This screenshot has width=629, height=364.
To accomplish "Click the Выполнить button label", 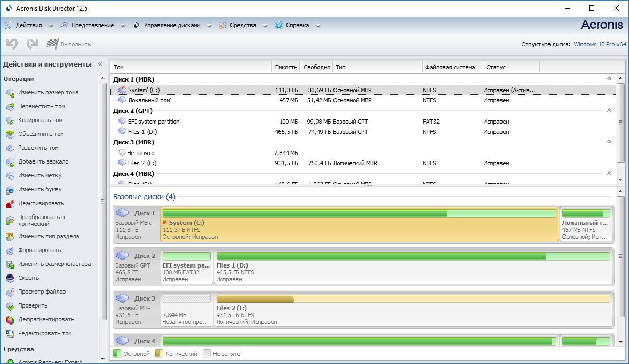I will (x=76, y=44).
